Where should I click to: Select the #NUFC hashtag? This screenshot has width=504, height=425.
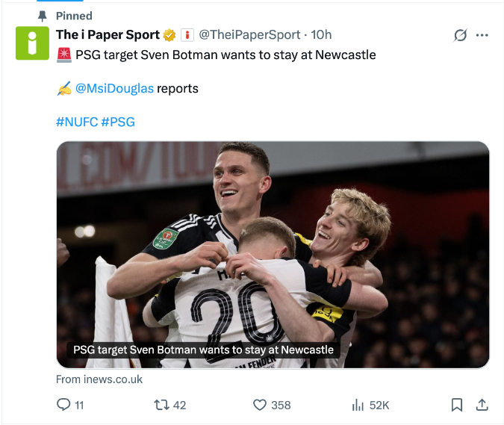click(x=76, y=122)
